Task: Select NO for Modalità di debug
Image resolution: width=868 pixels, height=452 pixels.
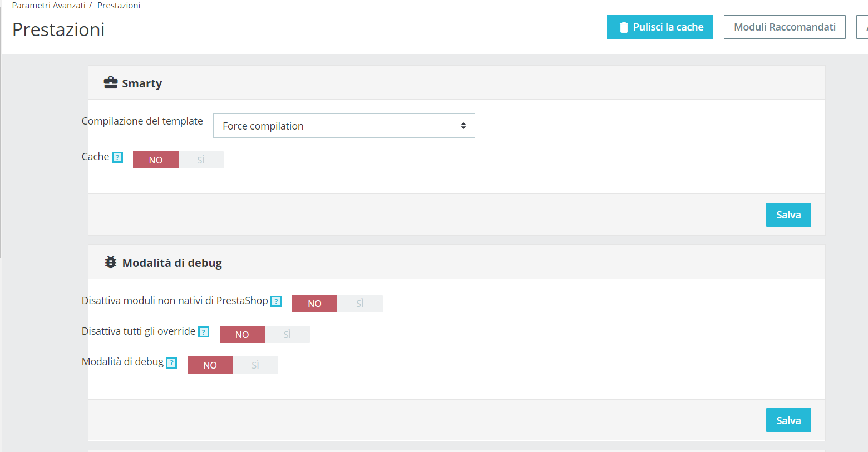Action: 210,365
